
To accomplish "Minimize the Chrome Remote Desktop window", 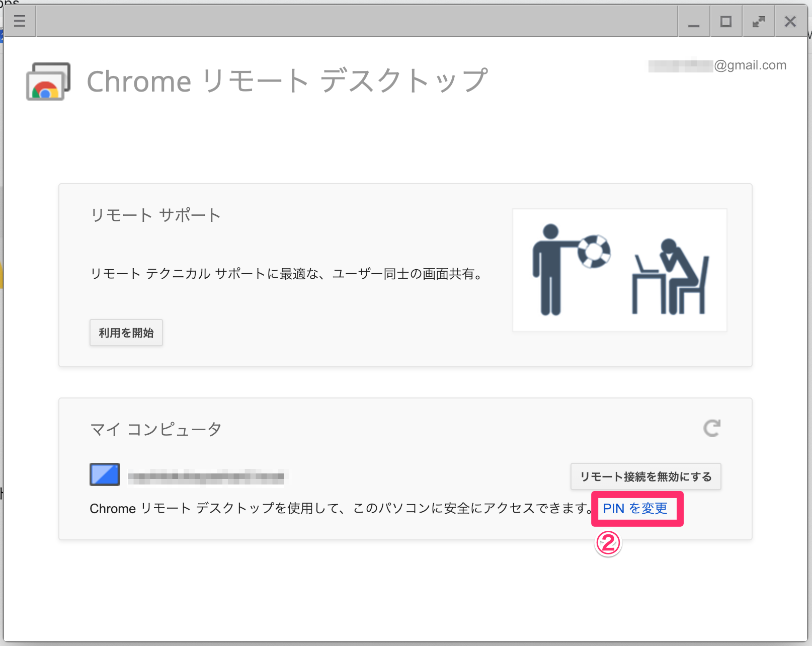I will click(x=694, y=22).
